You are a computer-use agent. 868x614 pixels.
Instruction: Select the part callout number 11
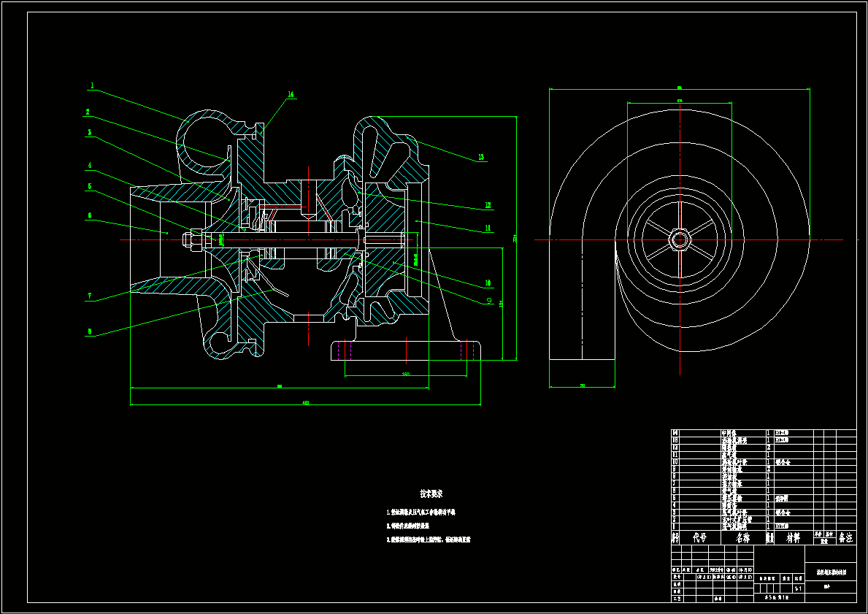point(488,228)
